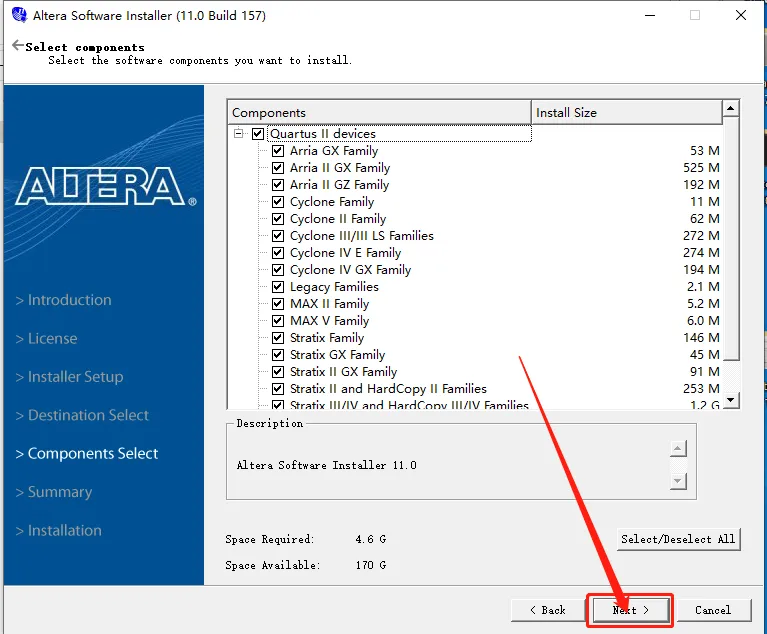Proceed with the Next button
This screenshot has height=634, width=767.
pyautogui.click(x=631, y=610)
